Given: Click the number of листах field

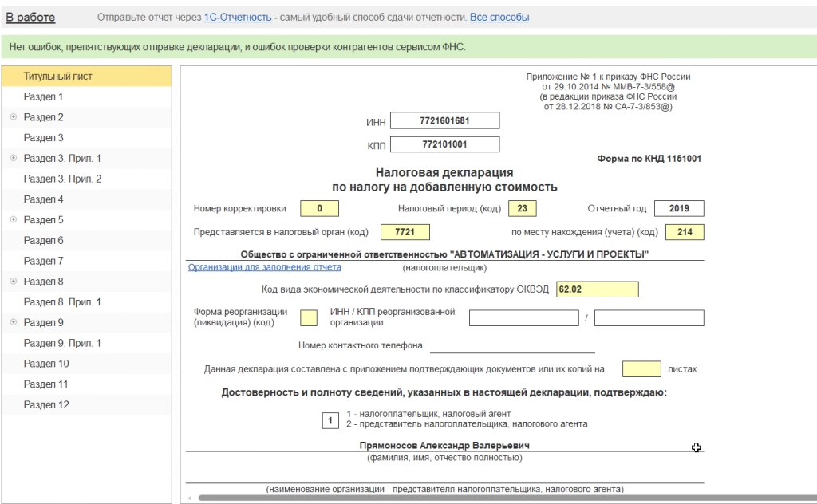Looking at the screenshot, I should coord(641,369).
